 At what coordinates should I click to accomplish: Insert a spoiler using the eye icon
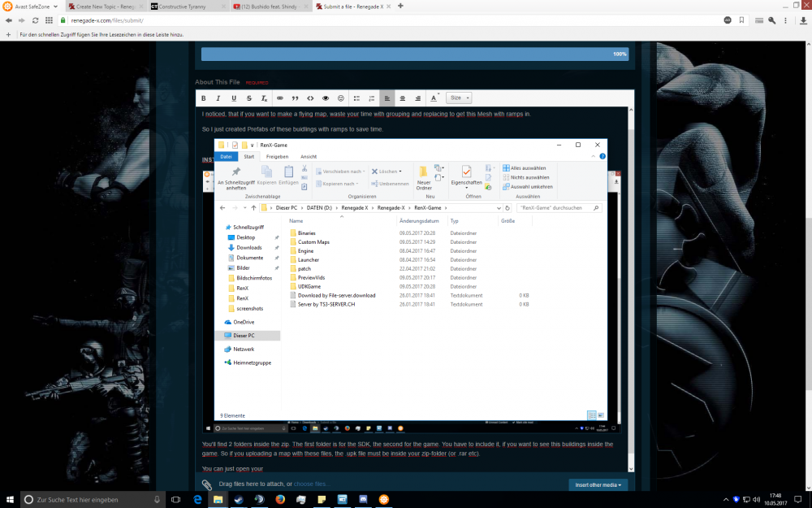tap(326, 98)
